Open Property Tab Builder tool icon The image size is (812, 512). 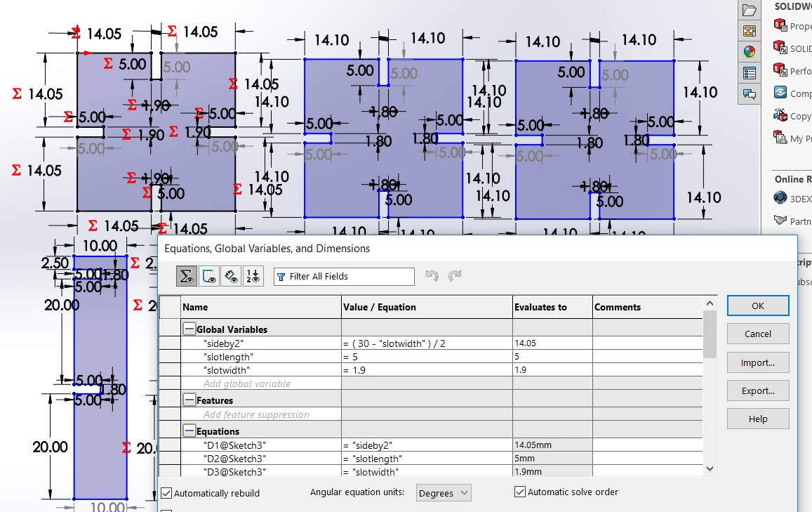click(x=780, y=25)
